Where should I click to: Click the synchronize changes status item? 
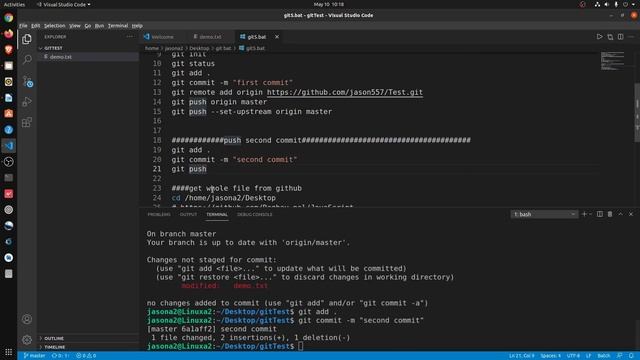60,356
